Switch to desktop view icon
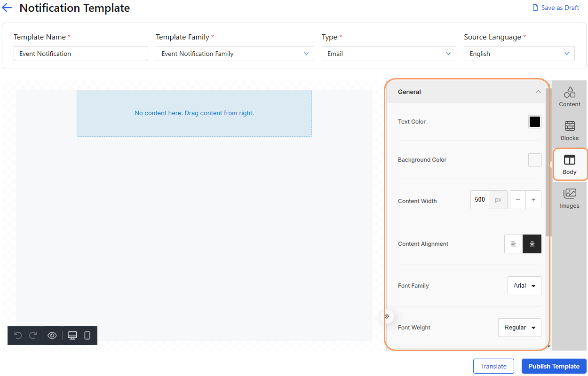Viewport: 588px width, 376px height. (72, 336)
